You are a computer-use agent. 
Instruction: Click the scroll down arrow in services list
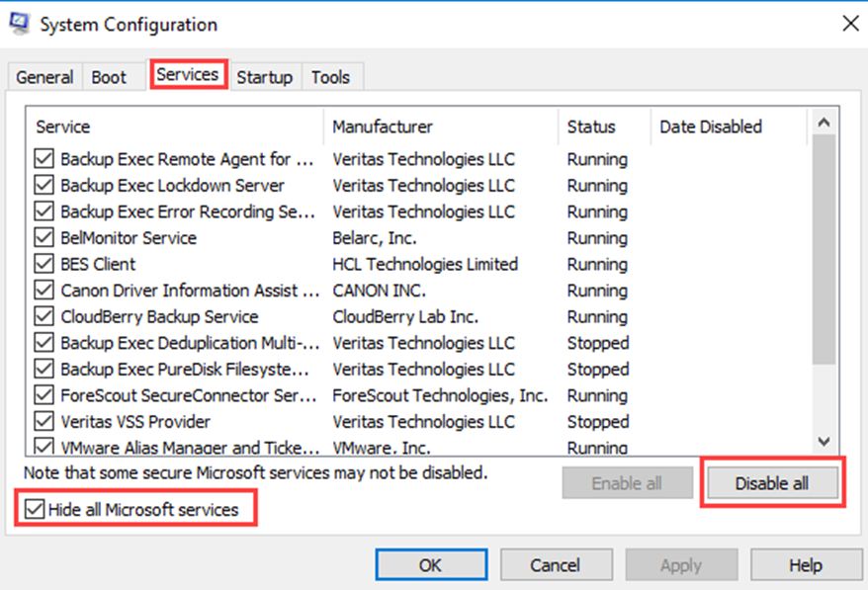point(824,441)
